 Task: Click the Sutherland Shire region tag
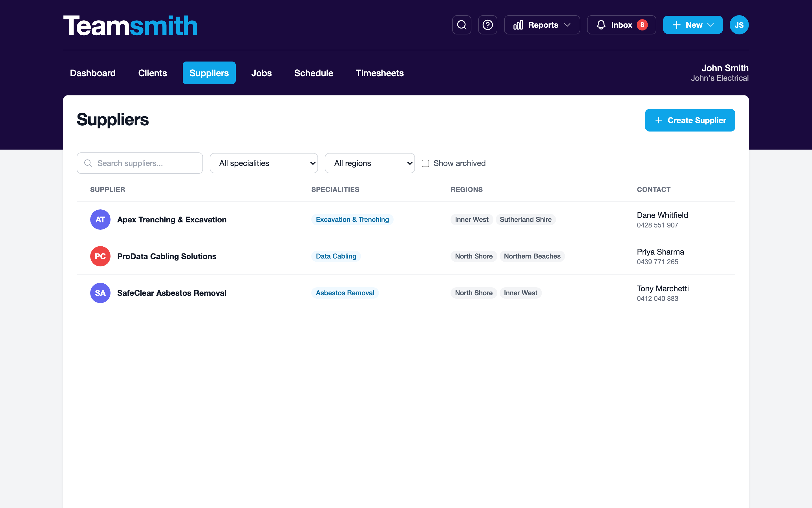[x=526, y=220]
